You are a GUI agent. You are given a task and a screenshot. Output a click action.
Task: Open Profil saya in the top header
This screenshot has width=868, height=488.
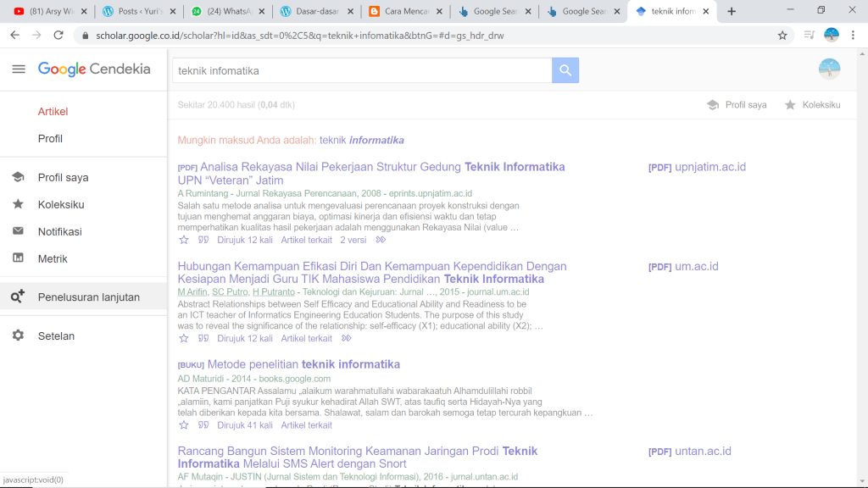pyautogui.click(x=737, y=105)
